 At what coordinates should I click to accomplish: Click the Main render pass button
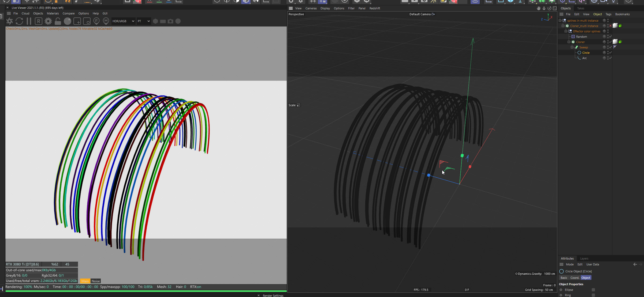(x=85, y=281)
